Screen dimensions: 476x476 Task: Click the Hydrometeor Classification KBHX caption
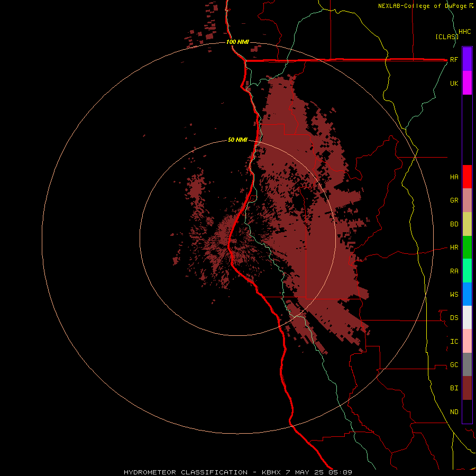[237, 472]
